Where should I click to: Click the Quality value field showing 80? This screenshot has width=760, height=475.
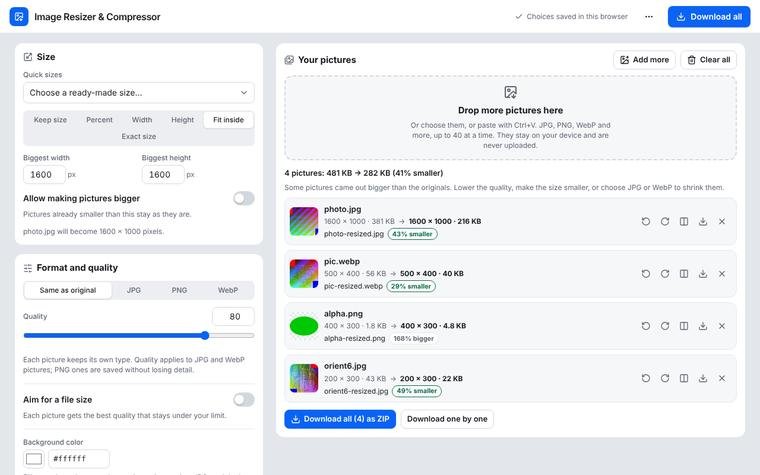pos(233,317)
